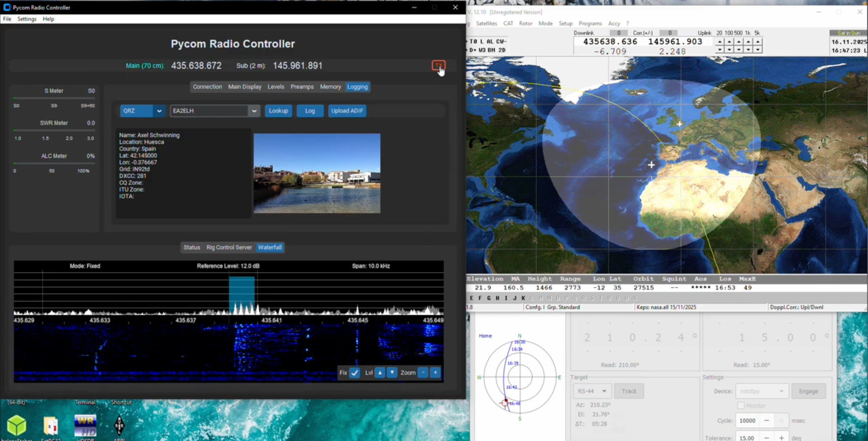Open the HDSDR desktop icon
Viewport: 868px width, 441px height.
85,426
